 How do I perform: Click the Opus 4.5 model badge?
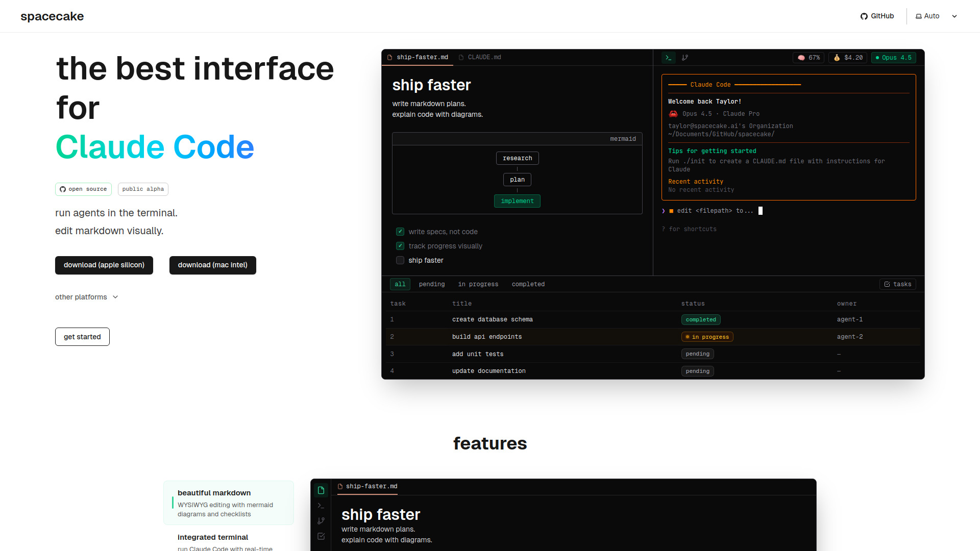point(894,58)
